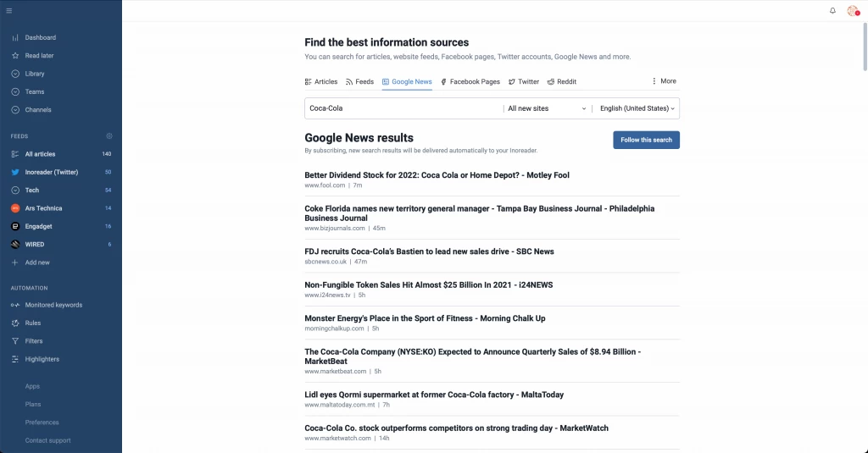Viewport: 868px width, 453px height.
Task: Open the FDJ recruits Bastien article
Action: (429, 251)
